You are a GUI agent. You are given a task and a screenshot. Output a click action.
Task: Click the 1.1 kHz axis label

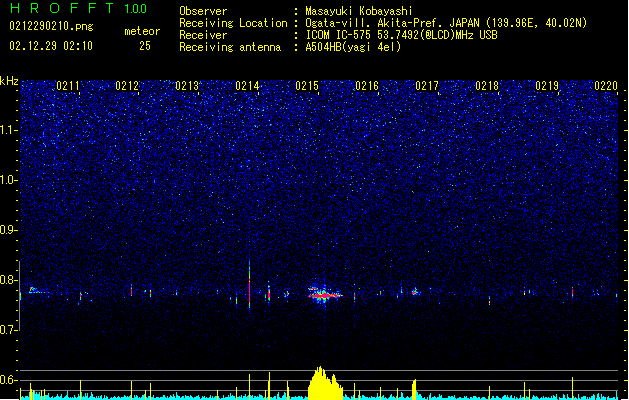[9, 130]
